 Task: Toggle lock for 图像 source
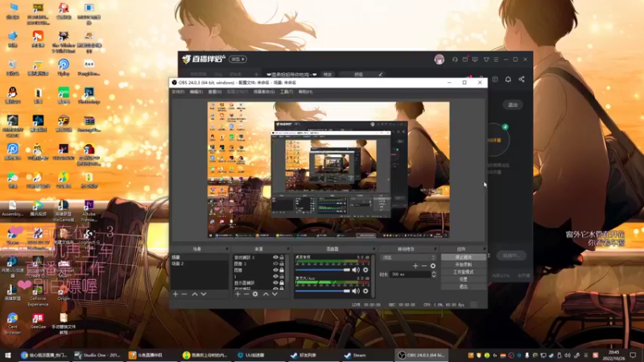tap(282, 270)
